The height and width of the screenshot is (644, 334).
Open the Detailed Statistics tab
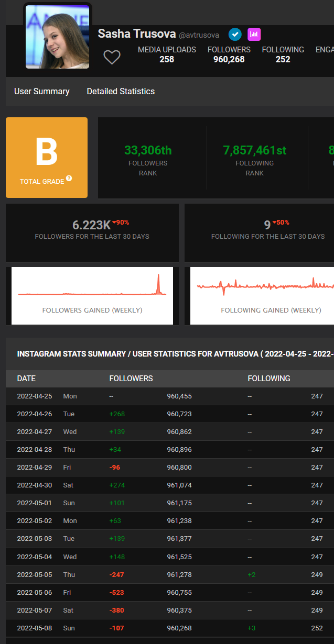coord(121,91)
